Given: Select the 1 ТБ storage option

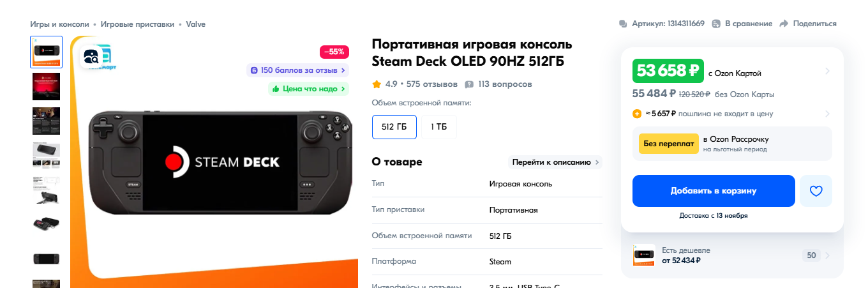Looking at the screenshot, I should (438, 126).
